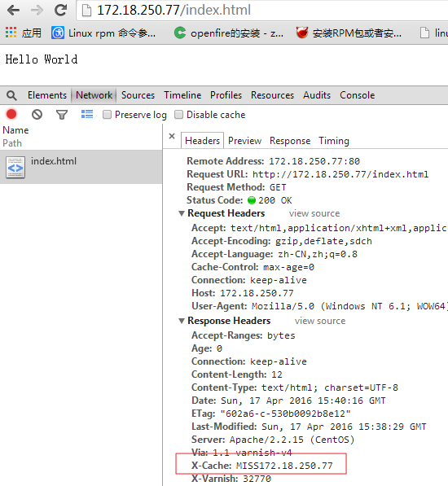Image resolution: width=448 pixels, height=486 pixels.
Task: Select the Timing detail tab
Action: pos(334,141)
